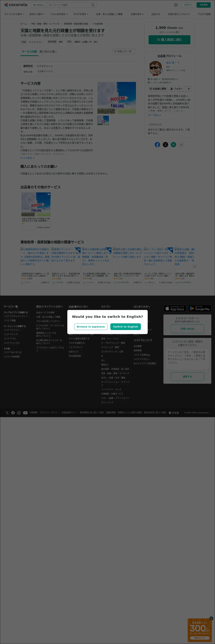Open footer Instagram social icon

coord(19,413)
